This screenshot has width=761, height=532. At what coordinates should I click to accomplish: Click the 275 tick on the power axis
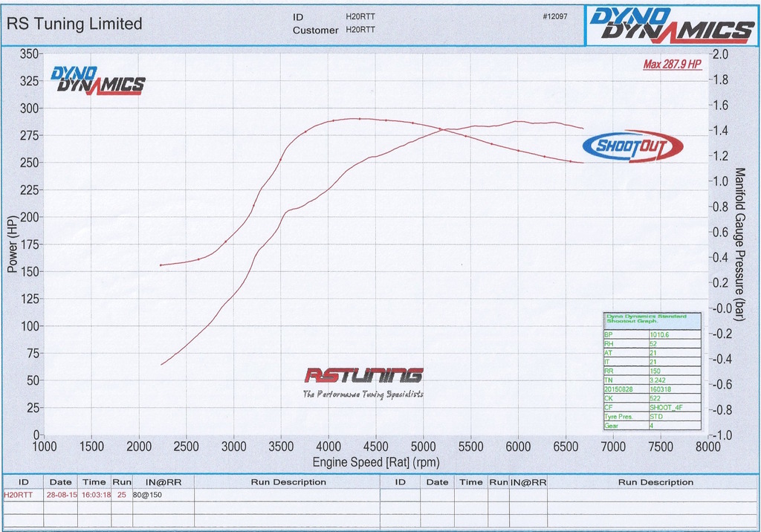[x=29, y=135]
